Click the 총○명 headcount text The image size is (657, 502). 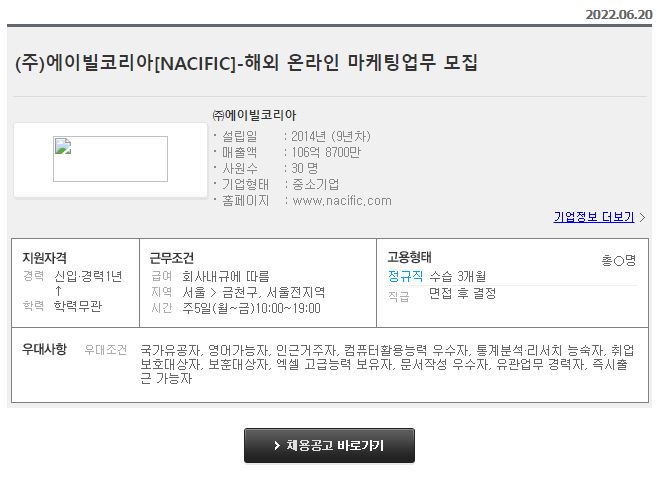point(619,261)
